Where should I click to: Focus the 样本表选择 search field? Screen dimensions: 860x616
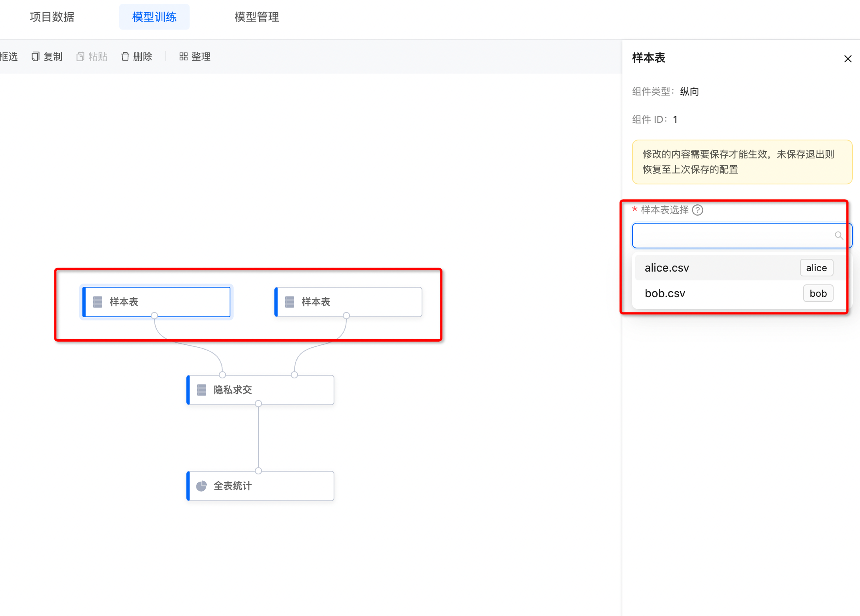742,236
